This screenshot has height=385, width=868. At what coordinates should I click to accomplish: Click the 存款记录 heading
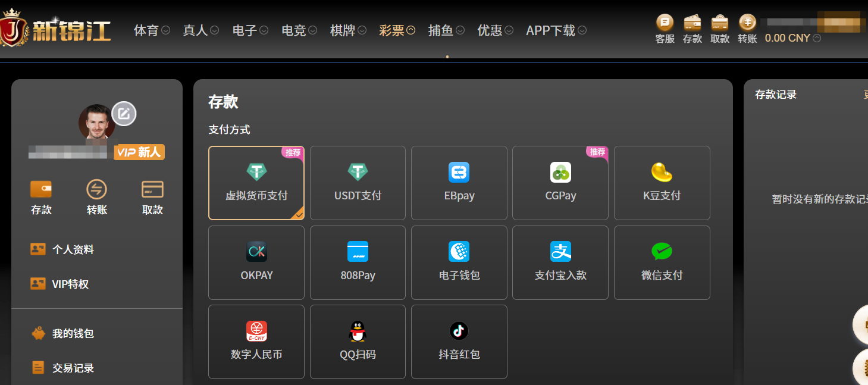tap(776, 94)
